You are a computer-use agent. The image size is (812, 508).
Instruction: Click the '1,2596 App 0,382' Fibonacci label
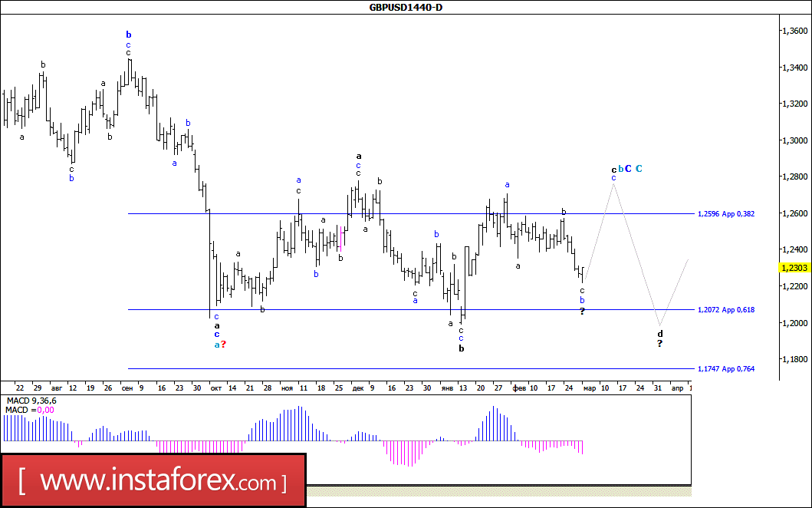(x=726, y=213)
